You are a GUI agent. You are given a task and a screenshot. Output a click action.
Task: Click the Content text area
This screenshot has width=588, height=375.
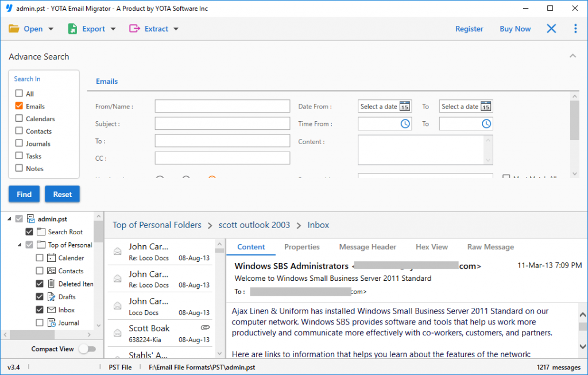(425, 150)
